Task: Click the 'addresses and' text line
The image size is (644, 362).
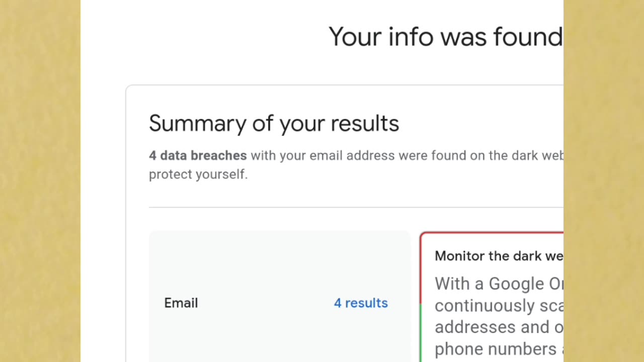Action: click(x=499, y=327)
